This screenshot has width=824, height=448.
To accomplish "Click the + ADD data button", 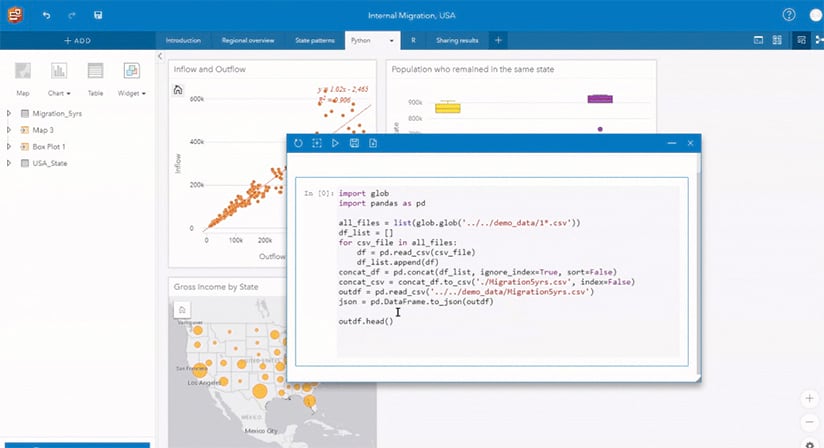I will click(77, 40).
